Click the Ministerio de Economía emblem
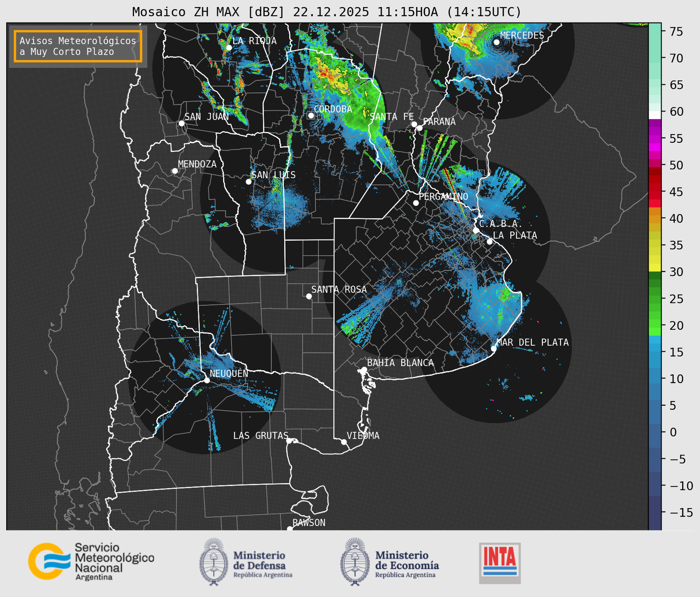The height and width of the screenshot is (597, 700). point(355,562)
